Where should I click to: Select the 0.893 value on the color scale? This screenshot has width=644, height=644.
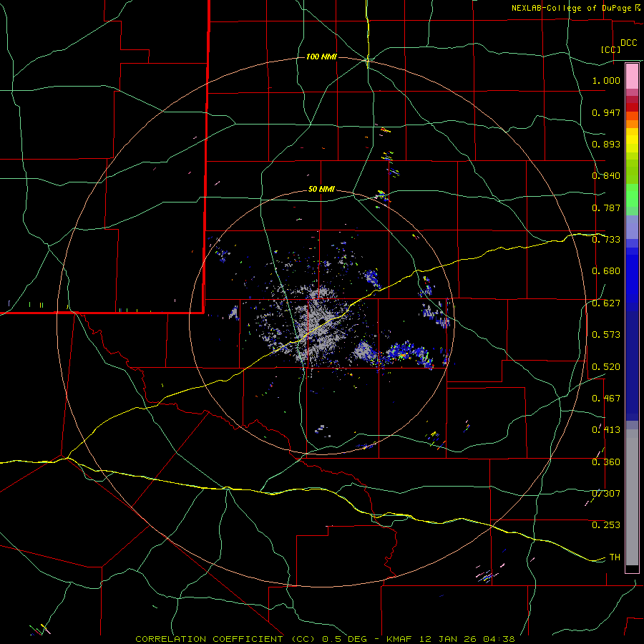tap(606, 144)
